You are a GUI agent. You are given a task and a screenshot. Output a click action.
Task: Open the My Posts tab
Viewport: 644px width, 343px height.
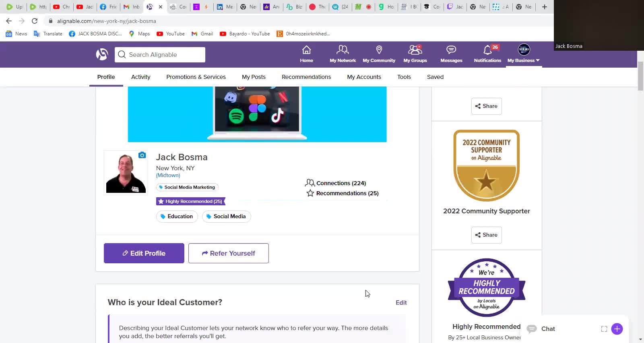click(254, 77)
